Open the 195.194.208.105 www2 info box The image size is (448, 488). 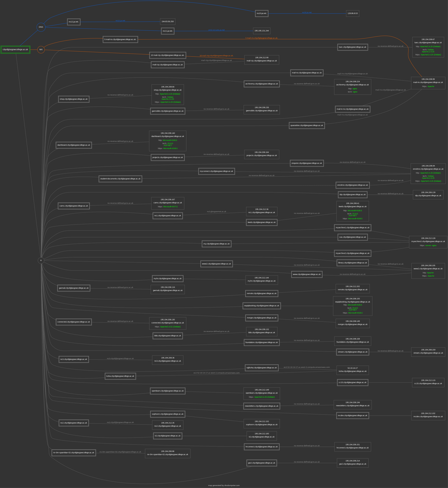click(428, 271)
